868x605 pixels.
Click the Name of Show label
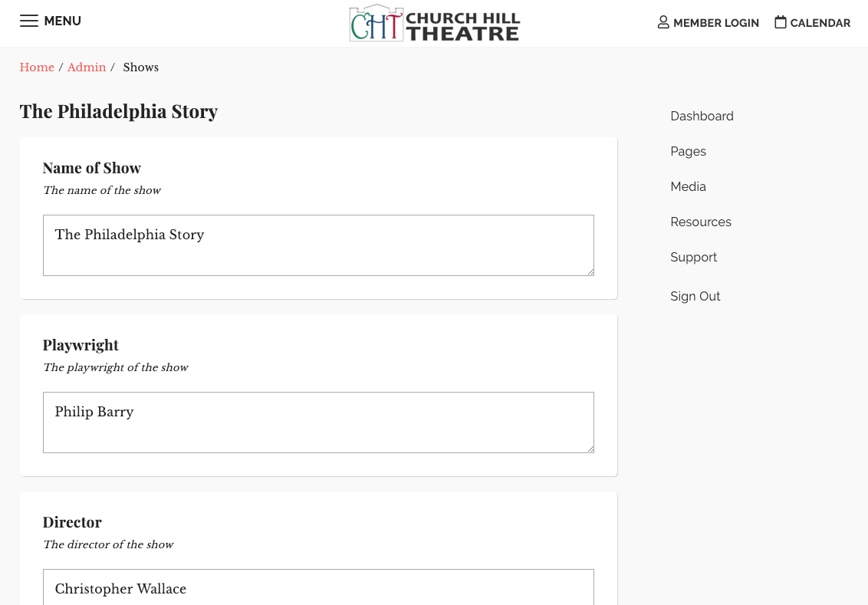[92, 168]
